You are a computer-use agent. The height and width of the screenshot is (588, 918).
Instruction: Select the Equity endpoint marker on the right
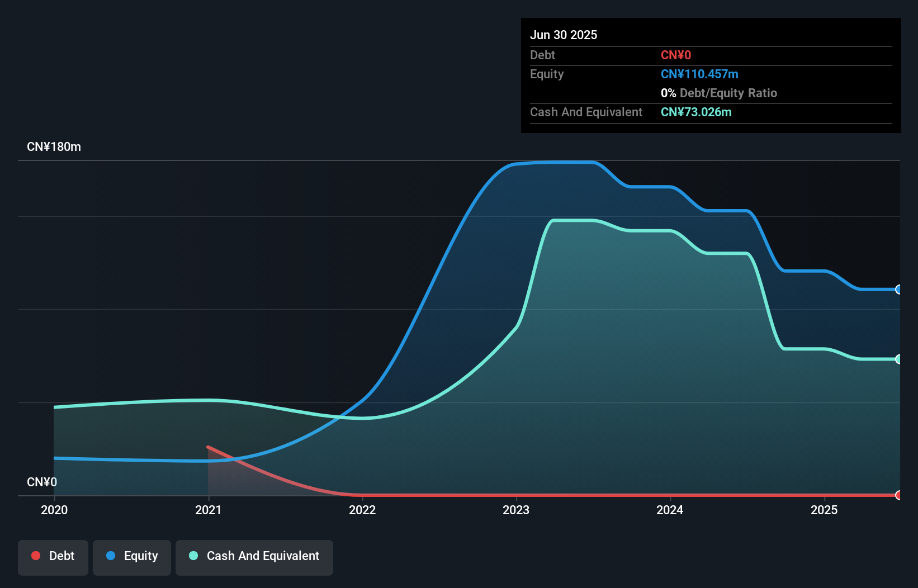tap(899, 290)
